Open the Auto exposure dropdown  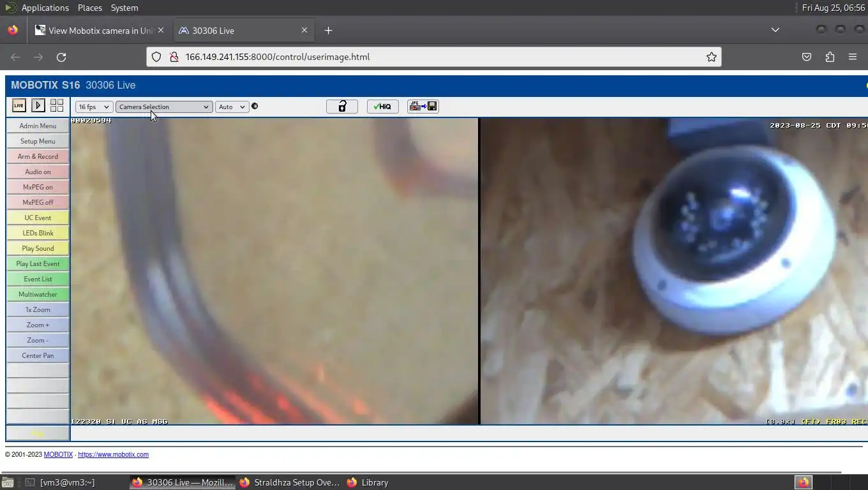point(232,107)
